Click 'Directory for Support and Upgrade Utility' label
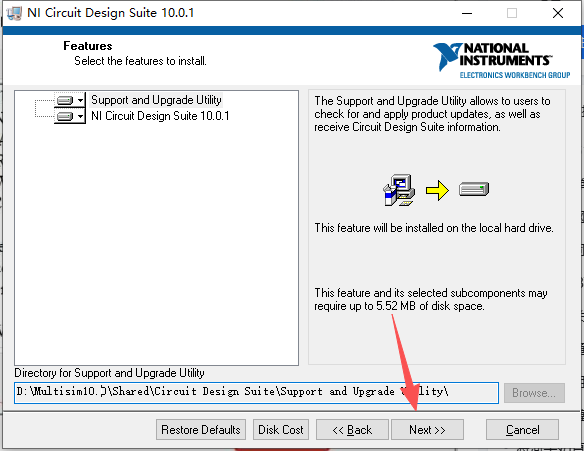584x451 pixels. pyautogui.click(x=110, y=373)
